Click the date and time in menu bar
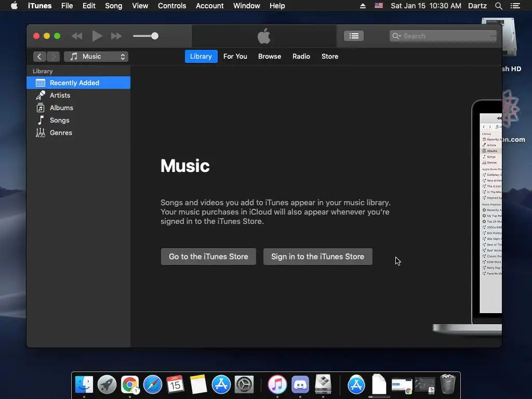The height and width of the screenshot is (399, 532). tap(426, 6)
